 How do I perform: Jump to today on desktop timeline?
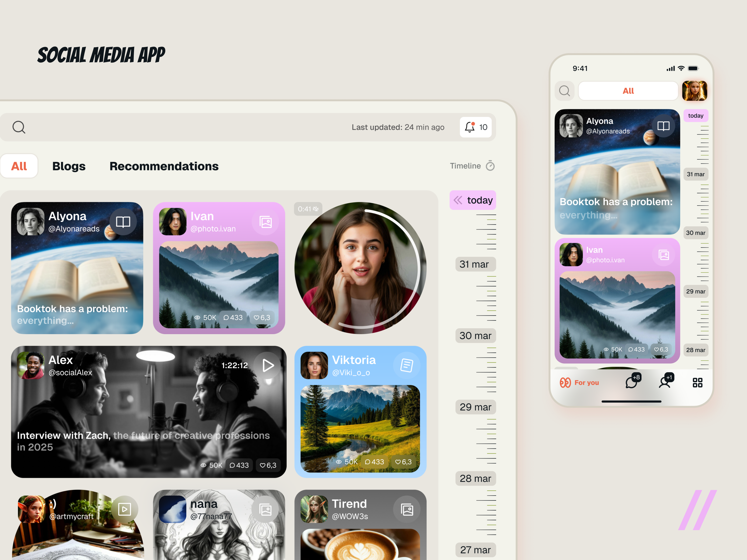(x=473, y=200)
